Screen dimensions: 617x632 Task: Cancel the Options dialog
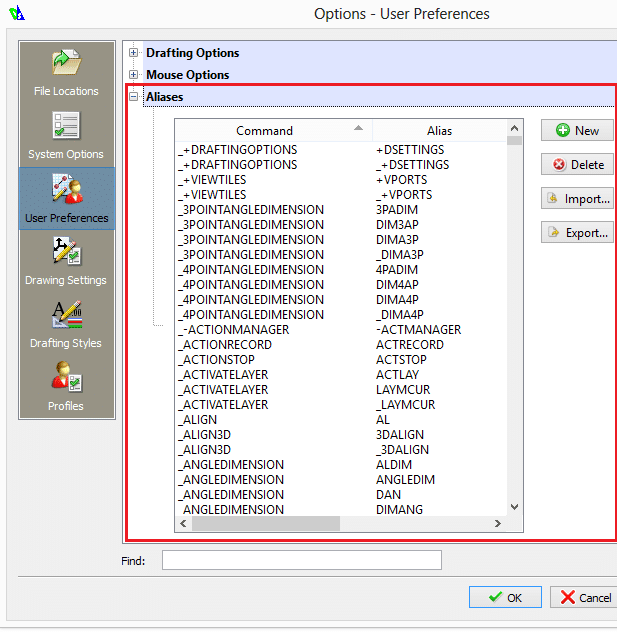click(584, 597)
